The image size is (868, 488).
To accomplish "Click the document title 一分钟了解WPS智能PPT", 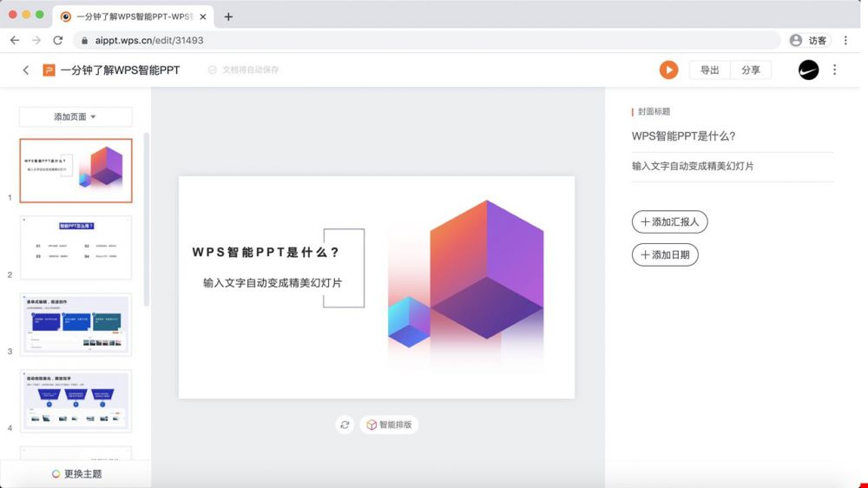I will point(120,69).
